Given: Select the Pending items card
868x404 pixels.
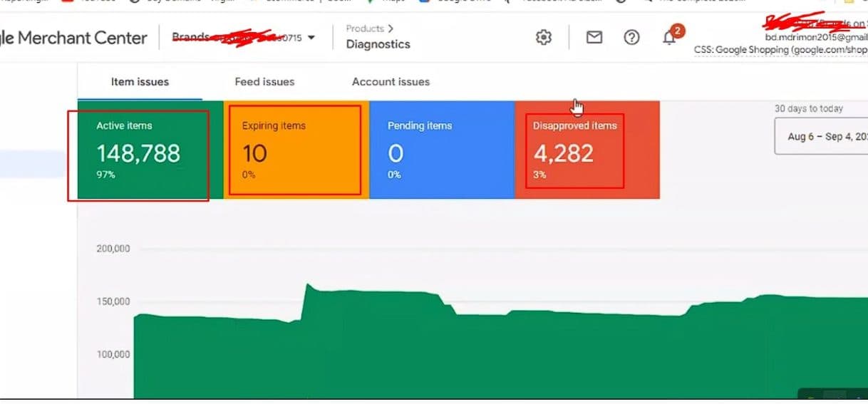Looking at the screenshot, I should pos(442,150).
